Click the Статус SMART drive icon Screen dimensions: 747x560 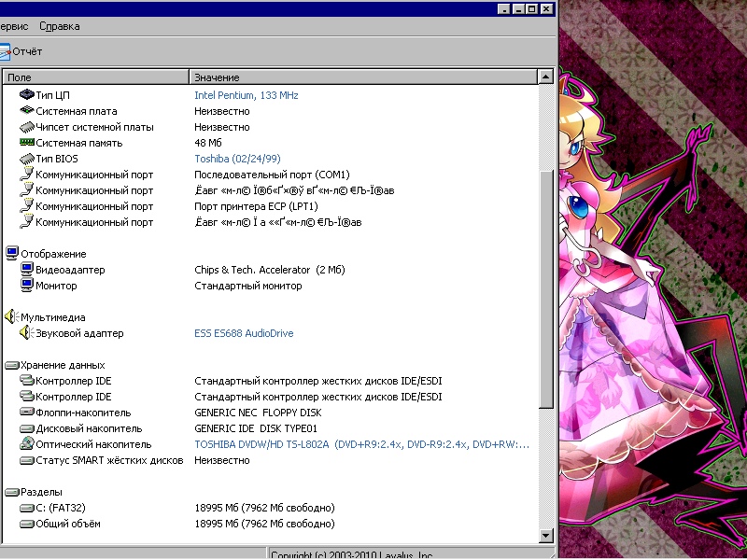click(27, 460)
